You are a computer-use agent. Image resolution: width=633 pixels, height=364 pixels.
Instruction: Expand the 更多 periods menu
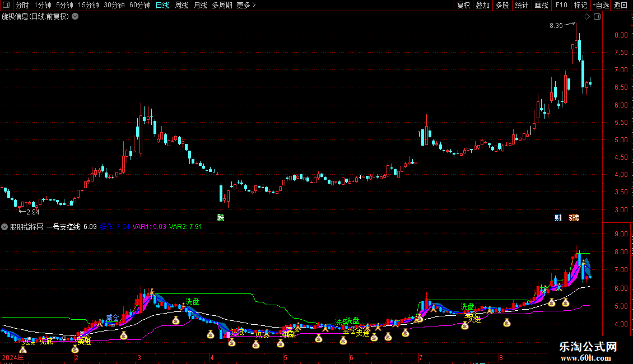pyautogui.click(x=246, y=5)
